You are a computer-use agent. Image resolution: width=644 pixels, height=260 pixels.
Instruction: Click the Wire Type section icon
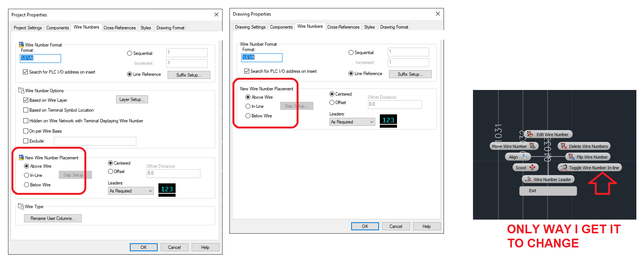(21, 206)
